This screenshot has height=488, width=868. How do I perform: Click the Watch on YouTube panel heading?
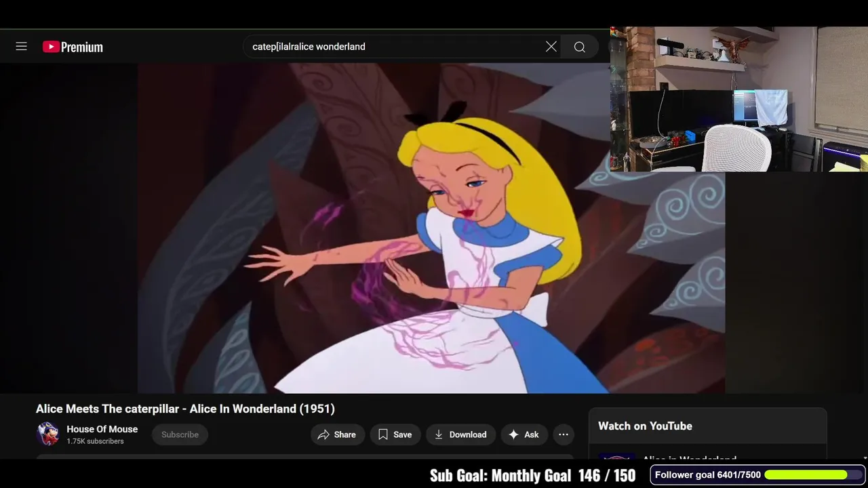[645, 426]
